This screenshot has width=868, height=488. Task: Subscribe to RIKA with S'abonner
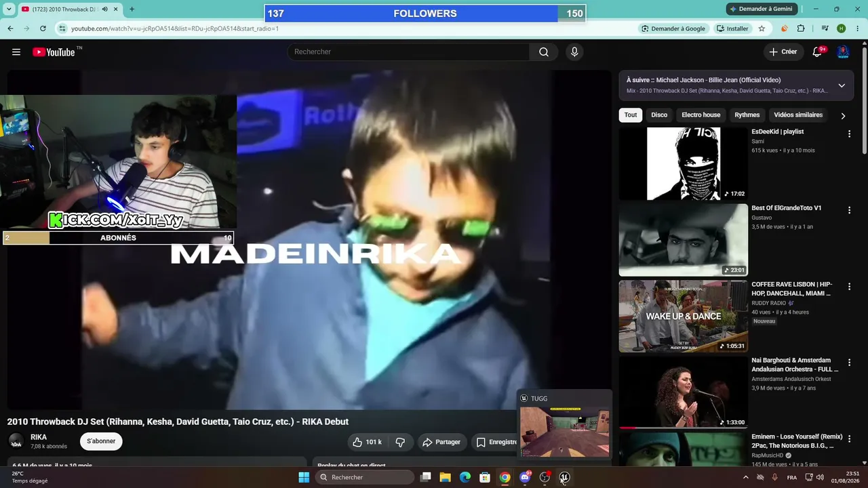point(101,441)
